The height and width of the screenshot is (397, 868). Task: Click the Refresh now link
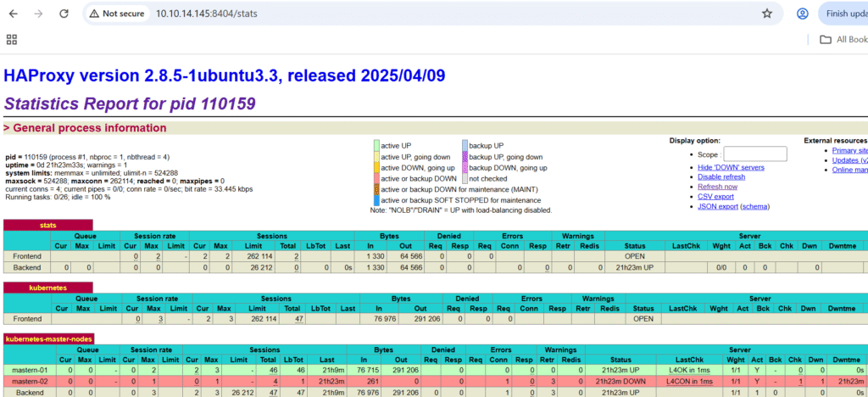click(717, 187)
